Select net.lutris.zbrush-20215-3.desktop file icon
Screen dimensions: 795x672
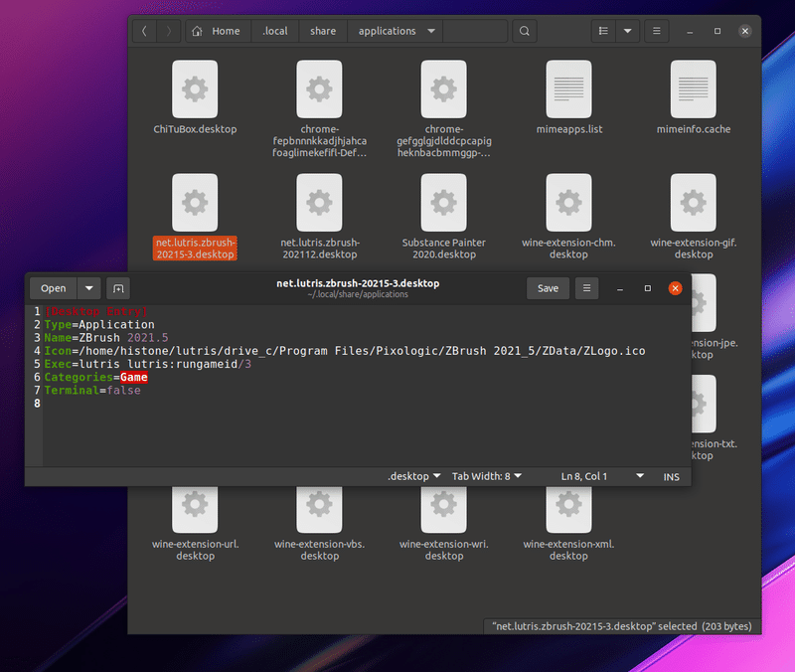click(x=195, y=203)
